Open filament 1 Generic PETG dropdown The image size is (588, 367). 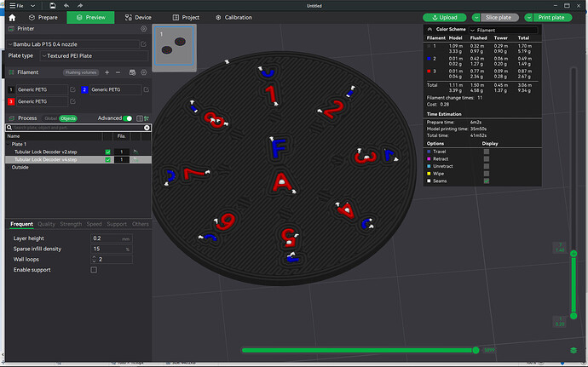(x=42, y=89)
